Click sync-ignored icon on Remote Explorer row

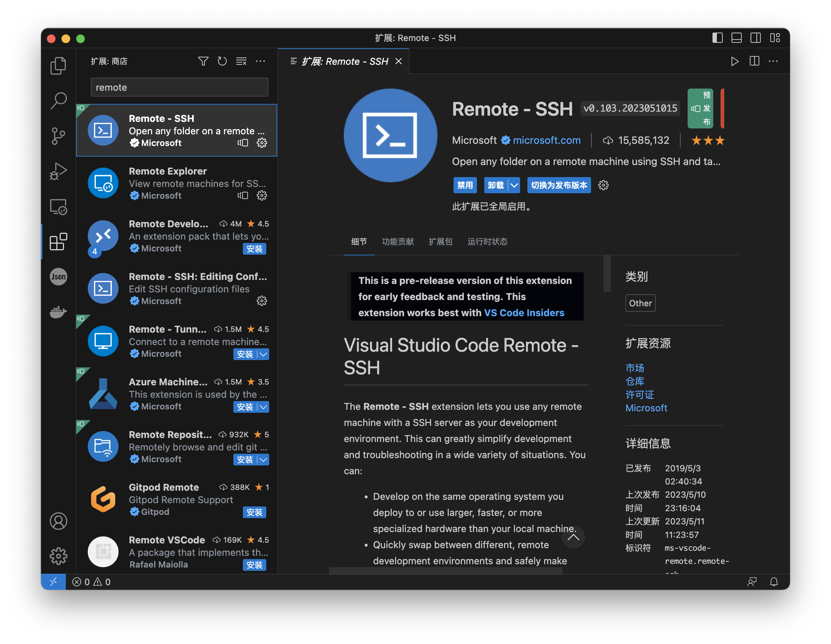click(243, 196)
